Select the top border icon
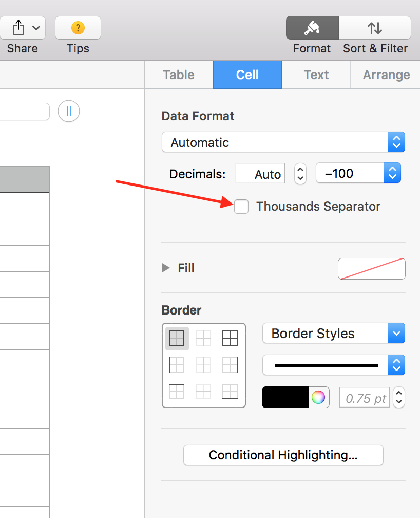 pyautogui.click(x=177, y=391)
